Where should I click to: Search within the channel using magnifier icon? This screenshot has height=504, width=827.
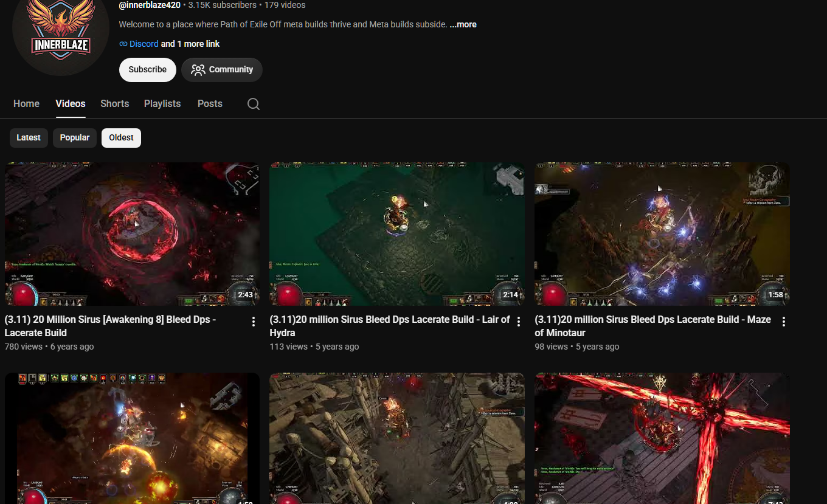[x=254, y=104]
